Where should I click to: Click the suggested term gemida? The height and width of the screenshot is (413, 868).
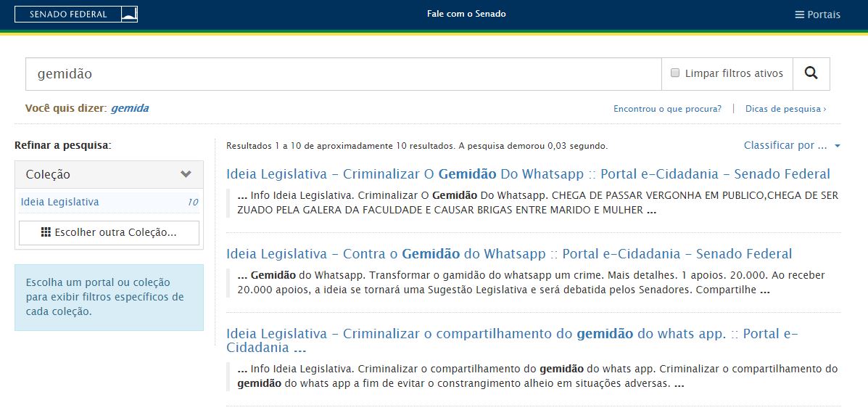(130, 109)
